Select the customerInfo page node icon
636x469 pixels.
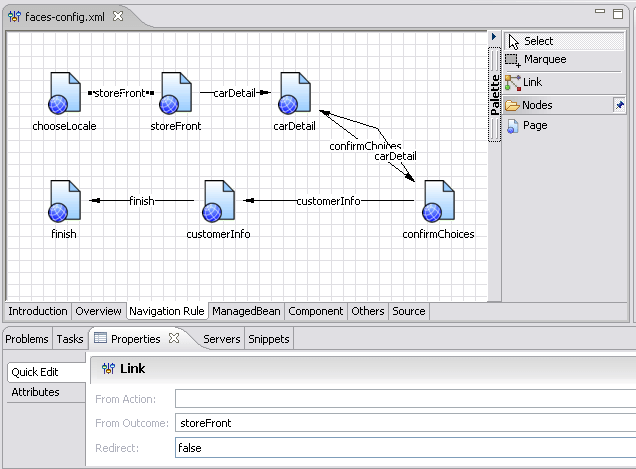pyautogui.click(x=218, y=201)
